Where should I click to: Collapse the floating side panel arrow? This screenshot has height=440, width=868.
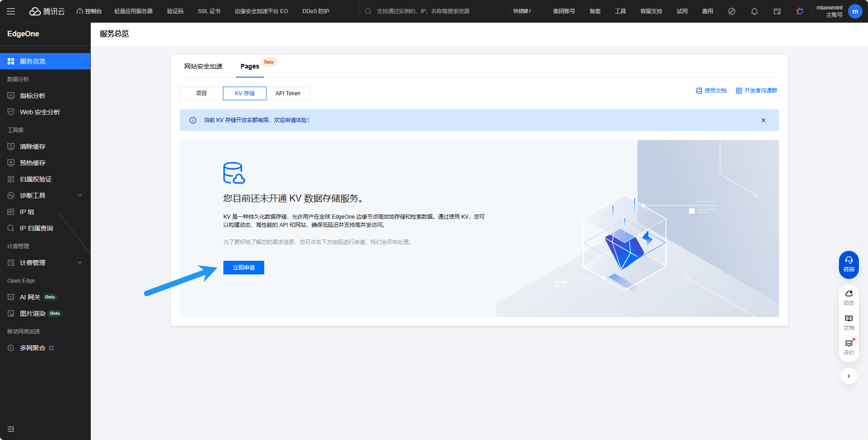[x=848, y=376]
